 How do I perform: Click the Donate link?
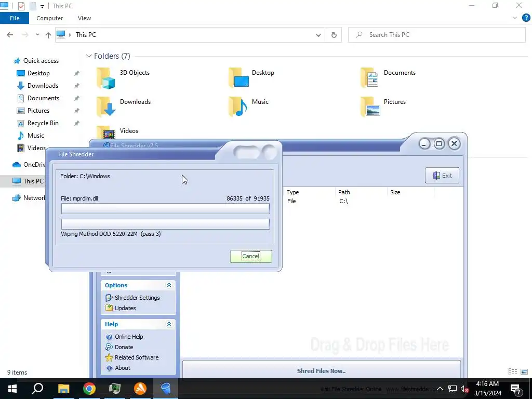tap(124, 347)
